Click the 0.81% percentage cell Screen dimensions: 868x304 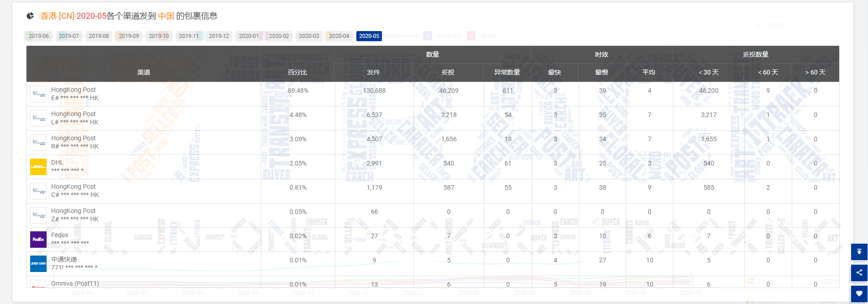(298, 187)
